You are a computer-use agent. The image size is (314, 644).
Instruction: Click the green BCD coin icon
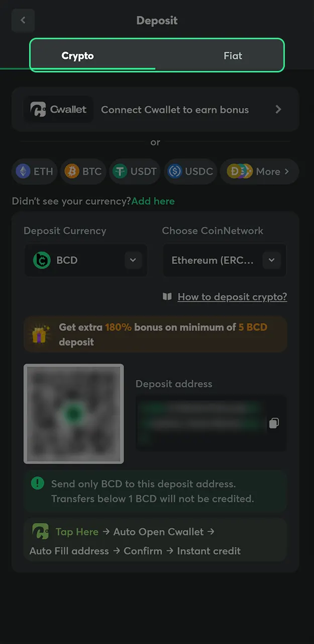point(42,260)
